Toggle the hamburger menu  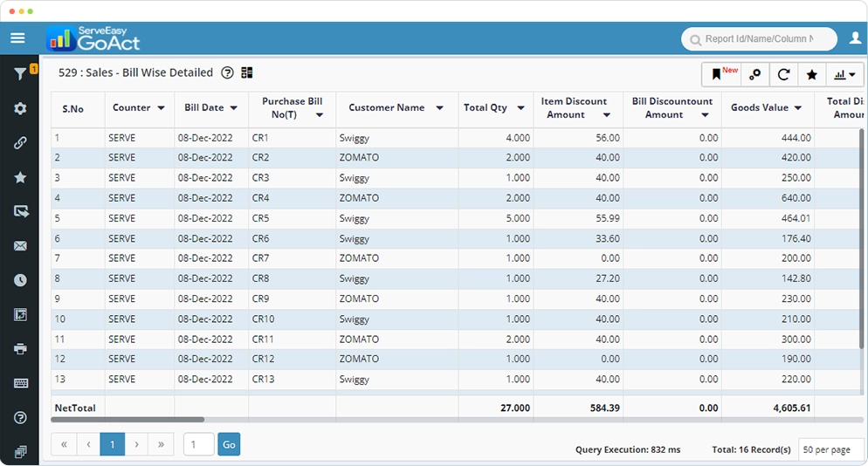(x=17, y=38)
